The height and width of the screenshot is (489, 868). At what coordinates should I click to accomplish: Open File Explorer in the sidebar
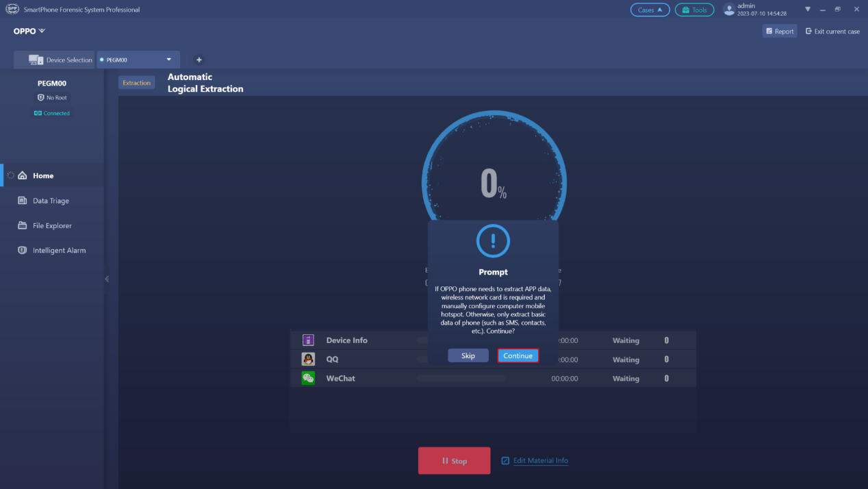pos(52,225)
